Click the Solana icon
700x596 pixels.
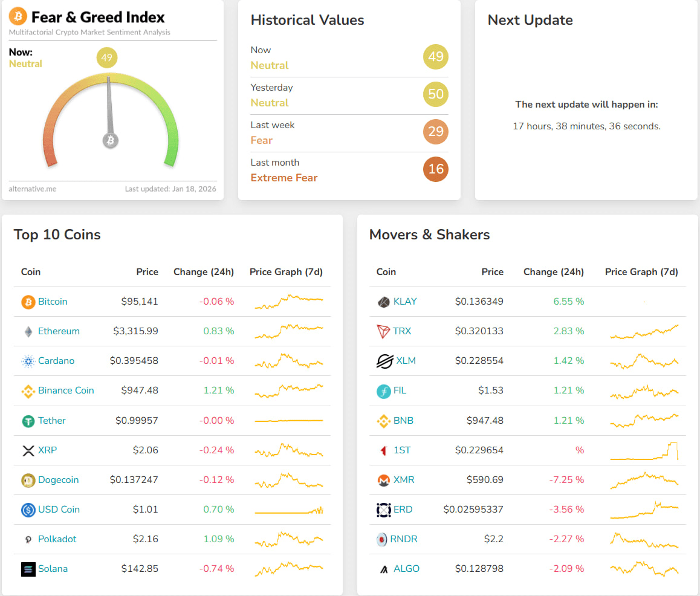tap(28, 569)
